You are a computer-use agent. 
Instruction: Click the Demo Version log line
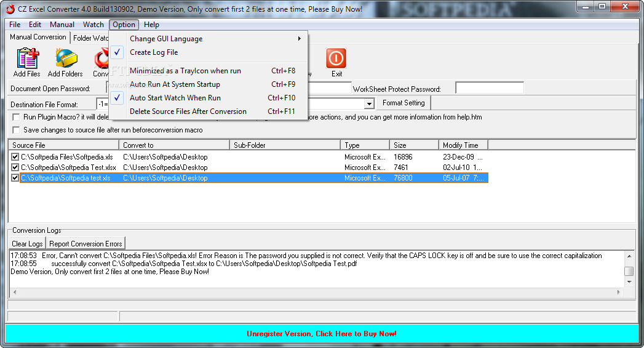click(109, 272)
